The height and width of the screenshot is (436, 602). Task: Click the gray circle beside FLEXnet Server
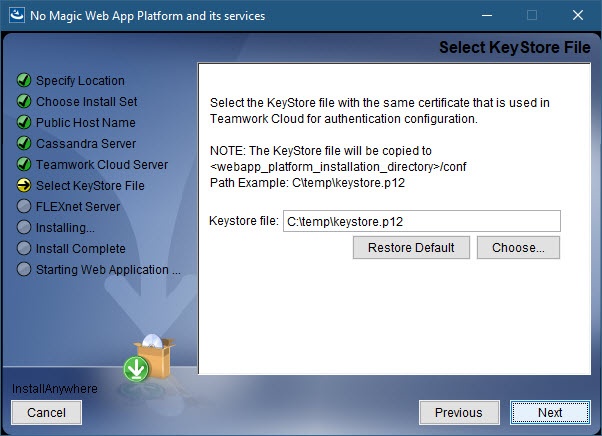(x=24, y=206)
